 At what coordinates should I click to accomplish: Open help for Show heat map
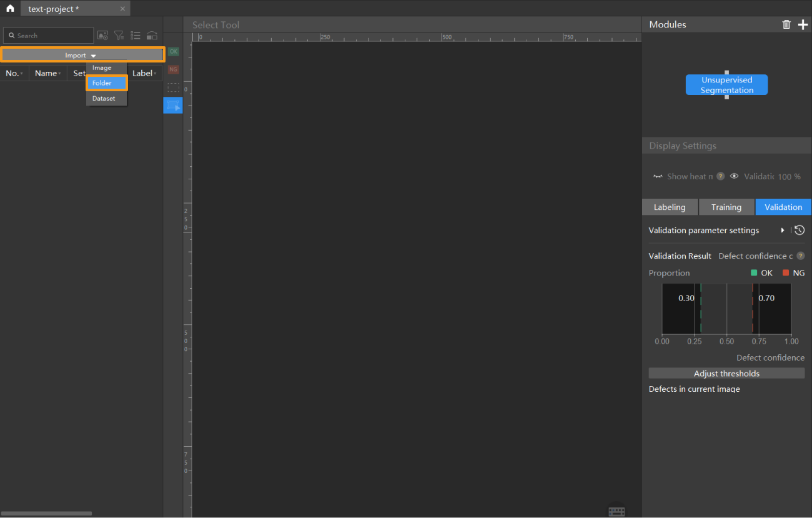[720, 176]
